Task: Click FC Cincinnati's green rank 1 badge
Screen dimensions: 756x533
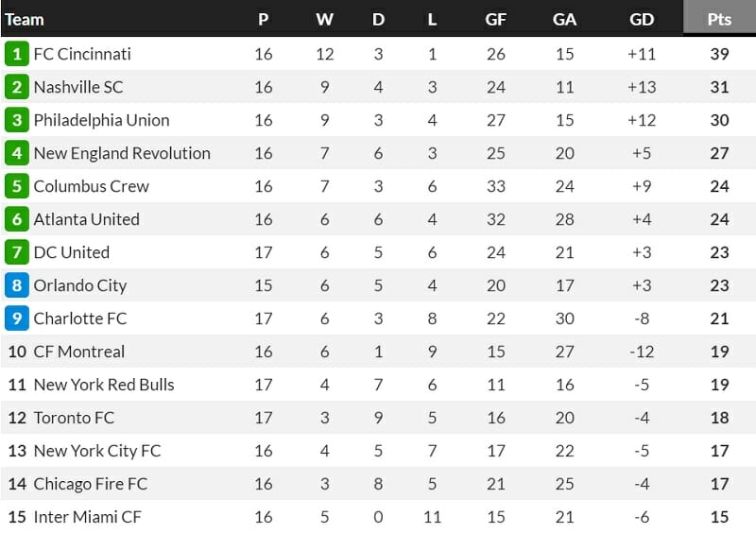Action: pyautogui.click(x=16, y=54)
